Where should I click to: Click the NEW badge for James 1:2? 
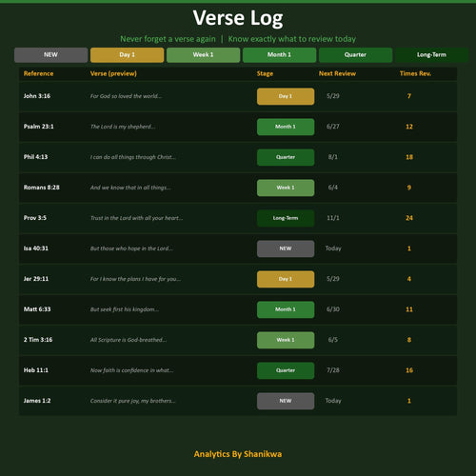click(x=286, y=401)
